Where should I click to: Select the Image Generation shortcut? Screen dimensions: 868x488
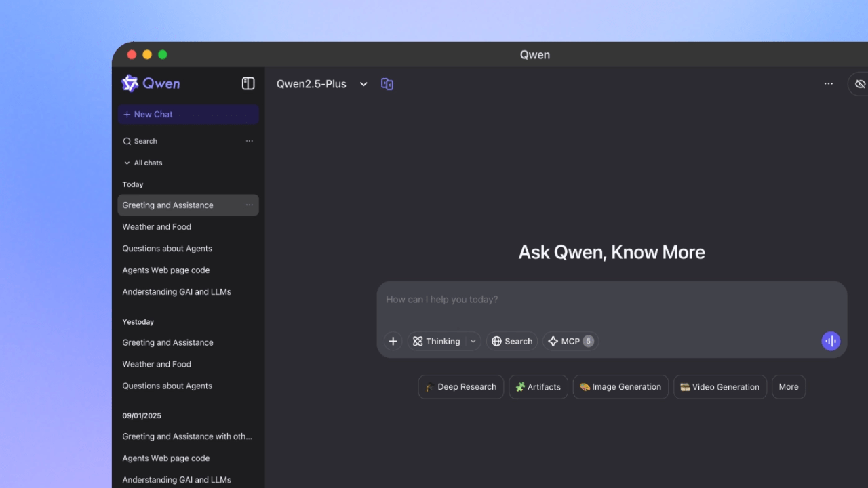click(620, 387)
